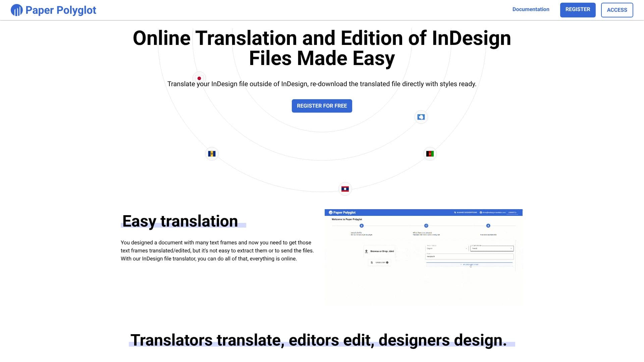Image resolution: width=644 pixels, height=362 pixels.
Task: Click the Japan flag icon
Action: pyautogui.click(x=199, y=78)
